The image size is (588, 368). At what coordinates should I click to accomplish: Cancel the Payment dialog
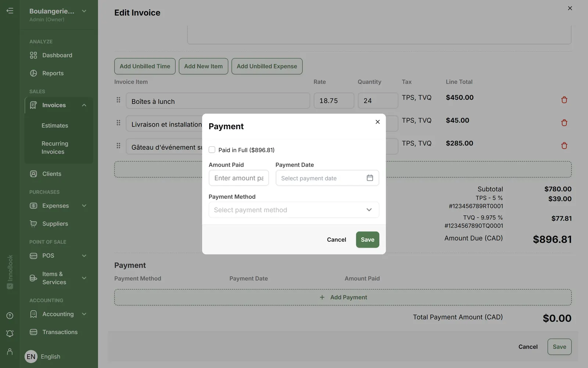coord(336,240)
